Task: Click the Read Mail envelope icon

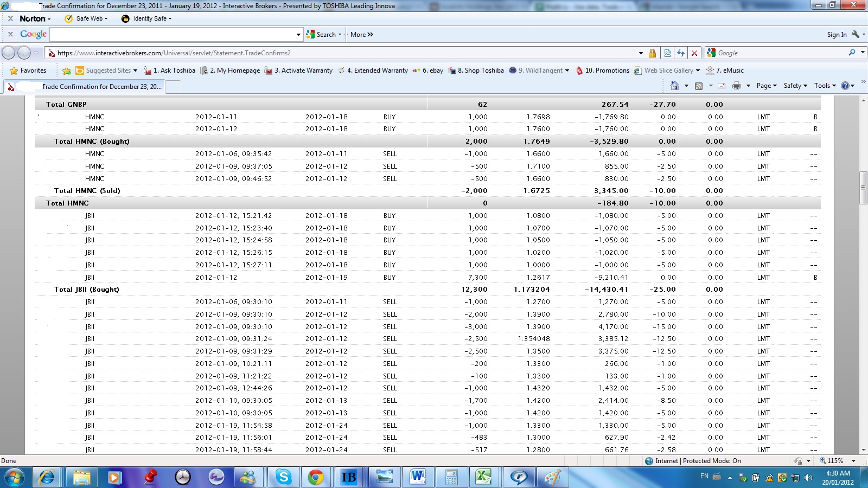Action: pos(722,86)
